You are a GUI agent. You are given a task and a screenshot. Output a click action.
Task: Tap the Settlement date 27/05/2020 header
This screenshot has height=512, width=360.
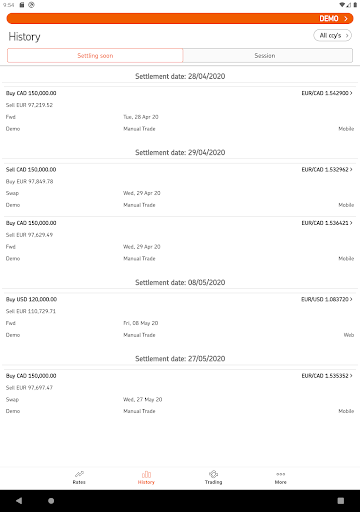click(180, 359)
